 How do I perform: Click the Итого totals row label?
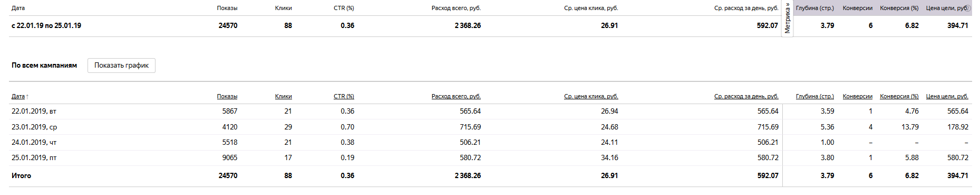(x=21, y=176)
